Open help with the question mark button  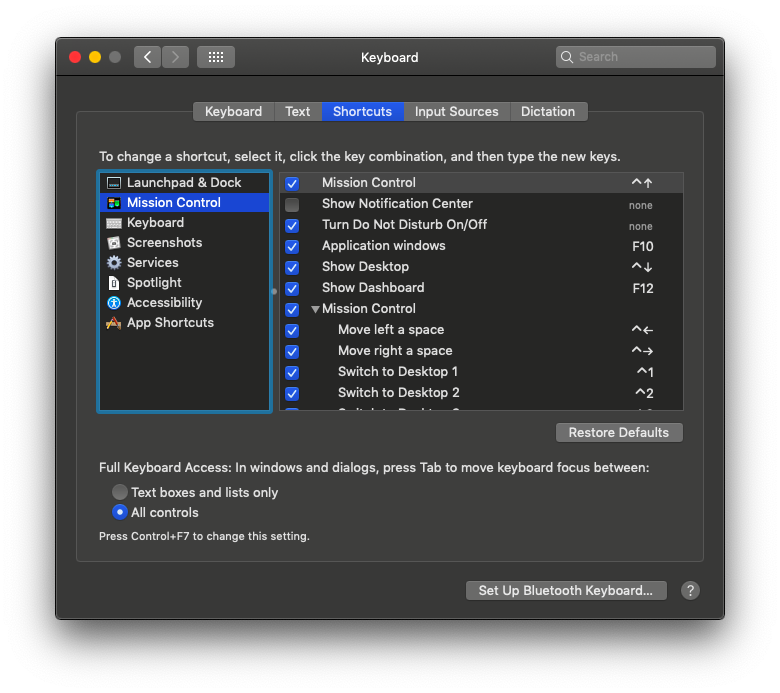click(690, 591)
